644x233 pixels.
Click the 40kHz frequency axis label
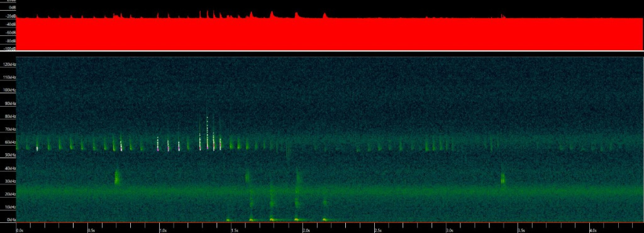[x=10, y=168]
